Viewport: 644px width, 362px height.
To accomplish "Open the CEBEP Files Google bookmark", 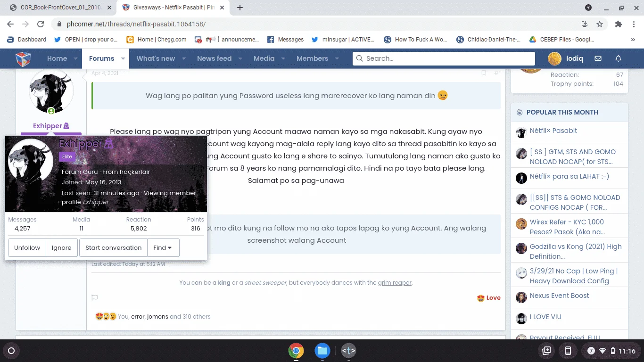I will click(x=561, y=40).
